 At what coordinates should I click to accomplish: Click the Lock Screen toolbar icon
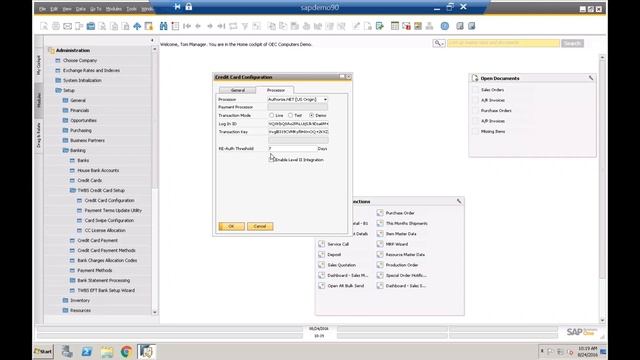tap(149, 26)
